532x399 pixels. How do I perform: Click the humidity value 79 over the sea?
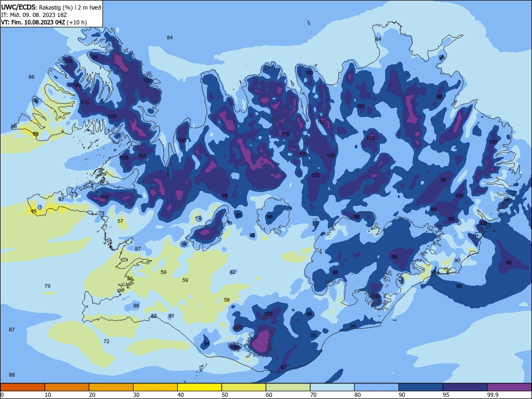click(47, 286)
